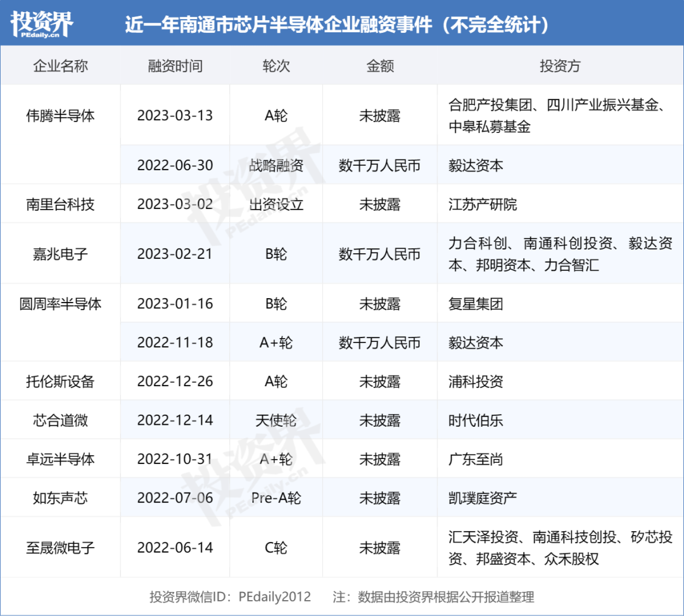Click the investors cell starting "力合科创"
The height and width of the screenshot is (616, 684).
coord(560,254)
